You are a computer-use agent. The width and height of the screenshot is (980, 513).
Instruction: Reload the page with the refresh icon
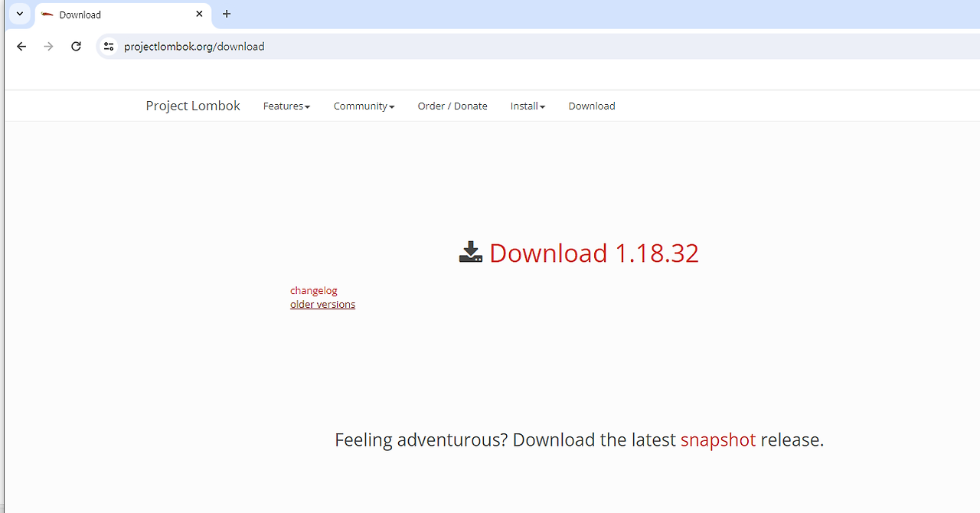(76, 46)
